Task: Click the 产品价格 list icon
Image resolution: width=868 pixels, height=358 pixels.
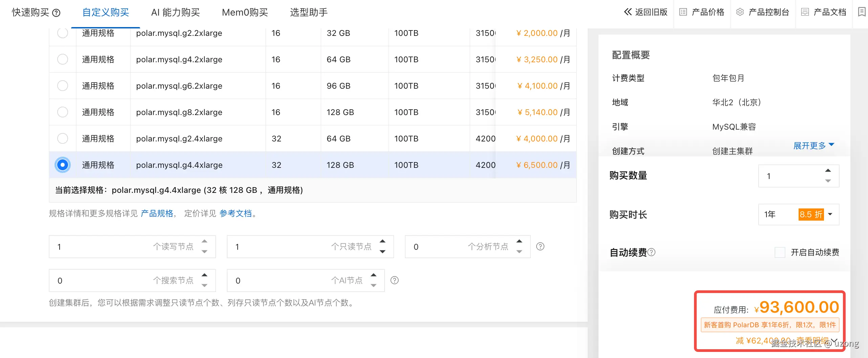Action: point(683,12)
